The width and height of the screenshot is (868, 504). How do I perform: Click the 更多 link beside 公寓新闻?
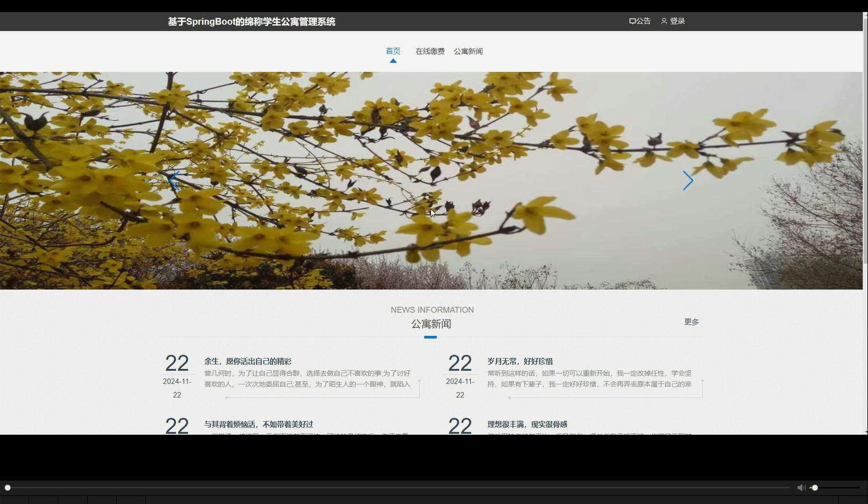691,321
